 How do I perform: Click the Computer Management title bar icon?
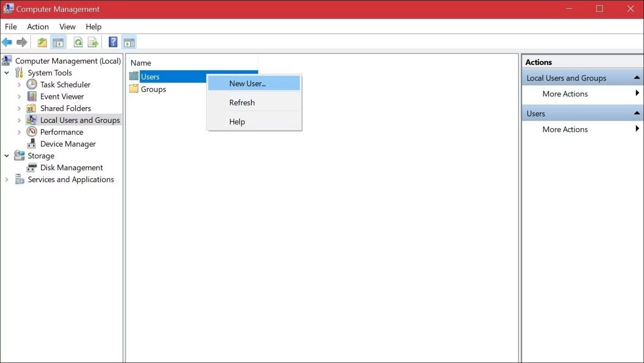(x=8, y=9)
